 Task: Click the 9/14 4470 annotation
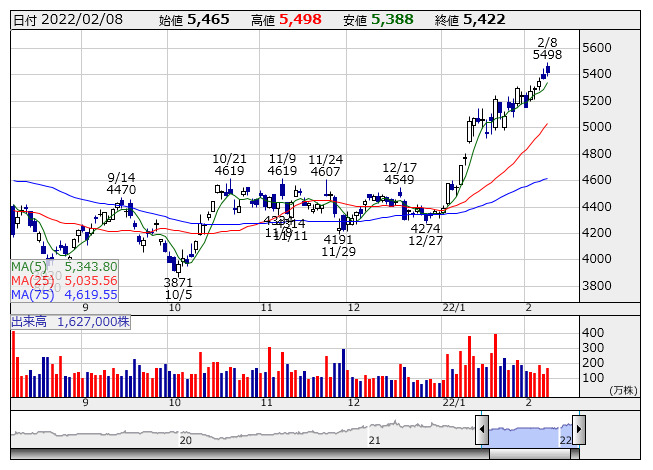(121, 184)
